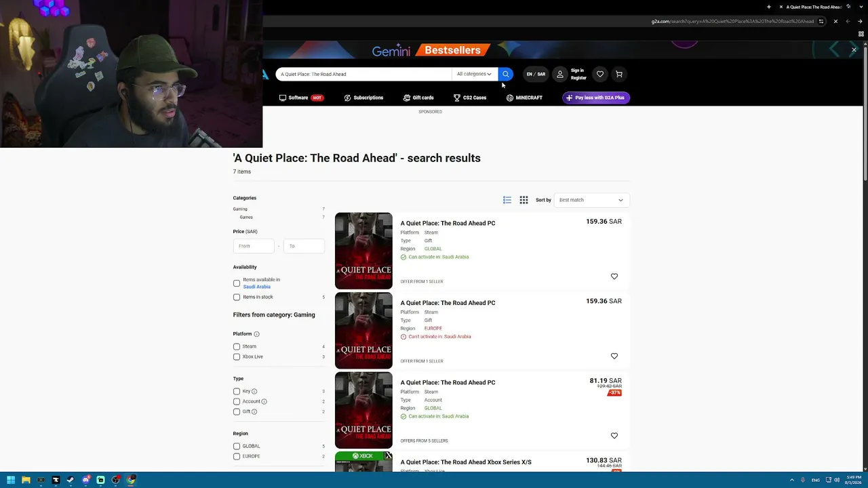Open Steam from the taskbar
This screenshot has height=488, width=868.
coord(71,481)
